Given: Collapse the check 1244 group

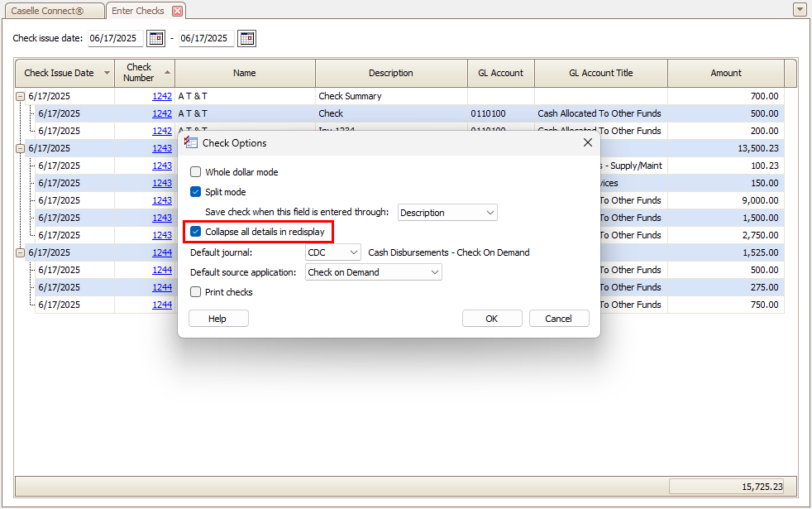Looking at the screenshot, I should pos(20,252).
